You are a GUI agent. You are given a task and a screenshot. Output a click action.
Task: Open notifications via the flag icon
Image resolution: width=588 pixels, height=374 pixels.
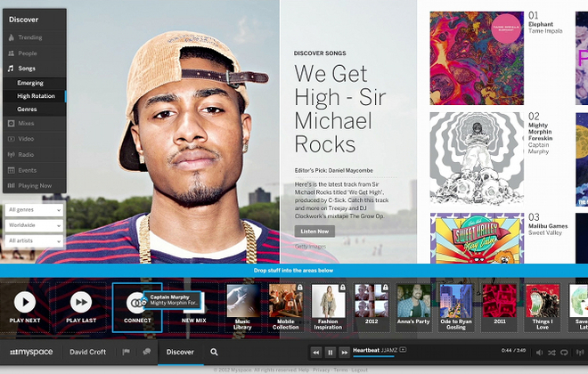pos(126,352)
